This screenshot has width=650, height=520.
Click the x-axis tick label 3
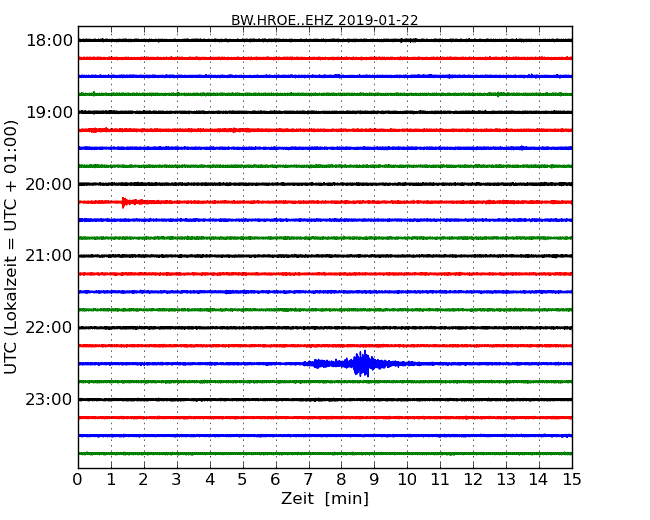[x=176, y=479]
